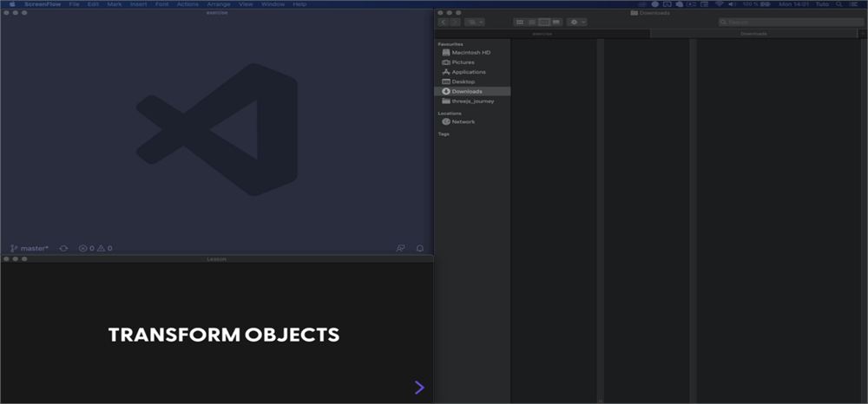868x404 pixels.
Task: Click the Wi-Fi icon in menu bar
Action: point(719,3)
